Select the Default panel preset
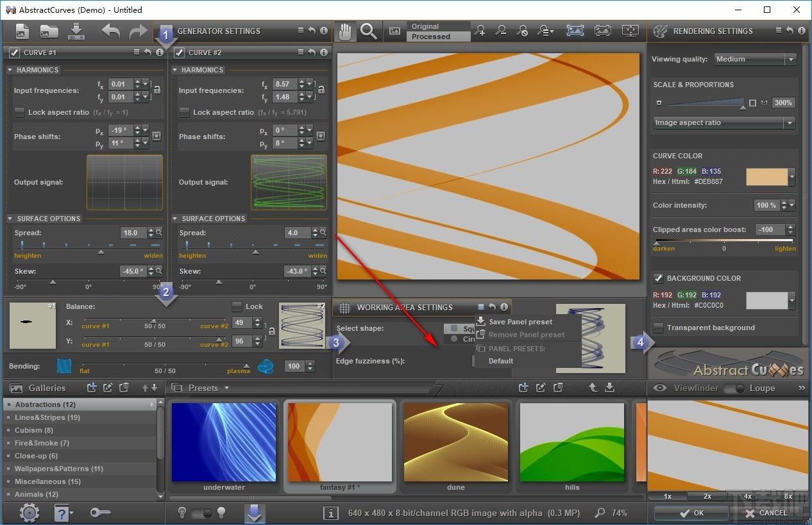The width and height of the screenshot is (812, 525). pos(501,361)
